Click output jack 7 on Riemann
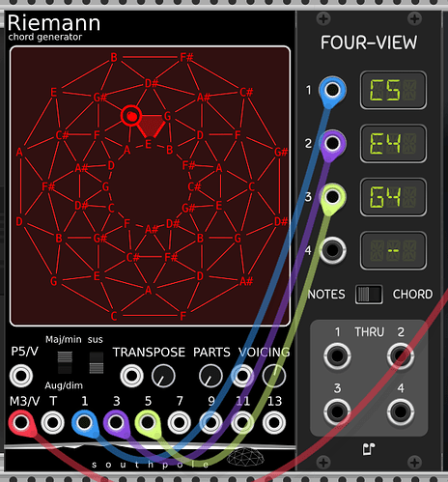The width and height of the screenshot is (448, 482). click(180, 423)
